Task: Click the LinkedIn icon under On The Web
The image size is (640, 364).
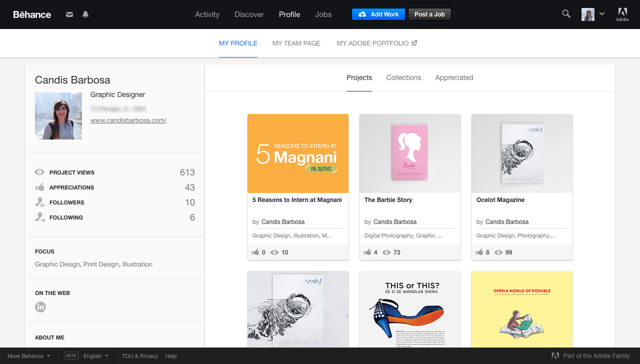Action: click(x=40, y=307)
